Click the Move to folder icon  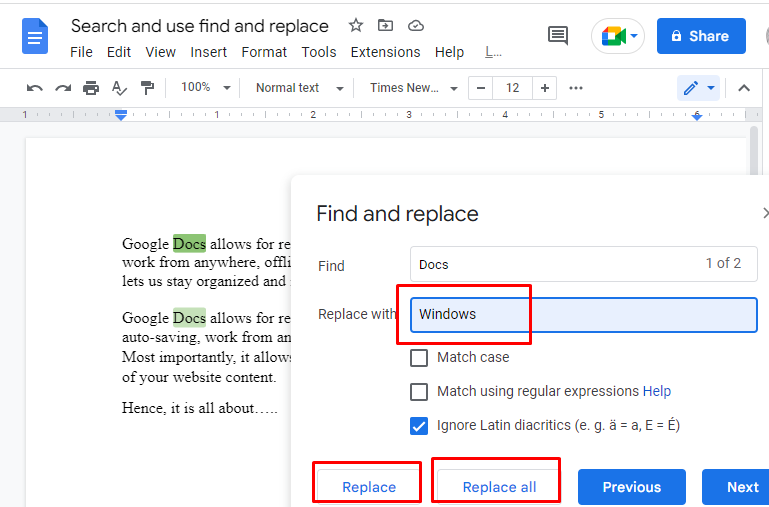(x=385, y=25)
